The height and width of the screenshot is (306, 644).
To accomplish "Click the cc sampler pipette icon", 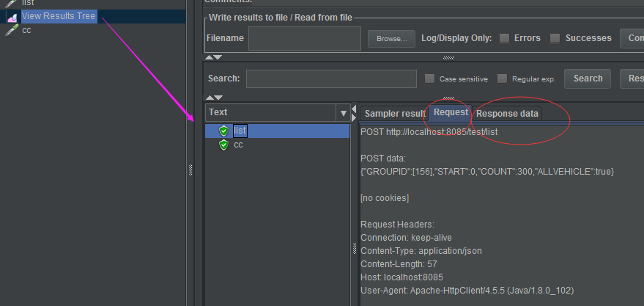I will pyautogui.click(x=12, y=30).
